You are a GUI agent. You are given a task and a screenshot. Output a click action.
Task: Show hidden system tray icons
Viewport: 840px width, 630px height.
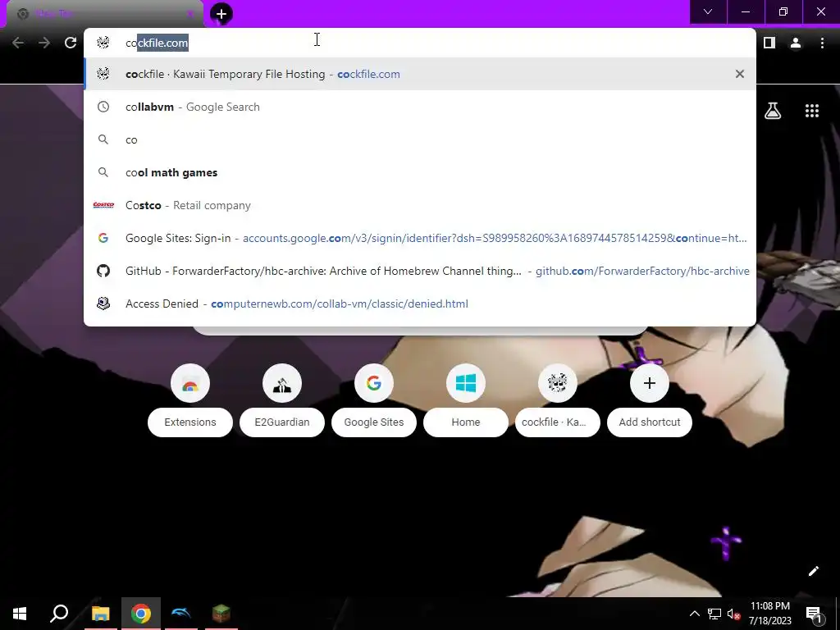tap(694, 614)
